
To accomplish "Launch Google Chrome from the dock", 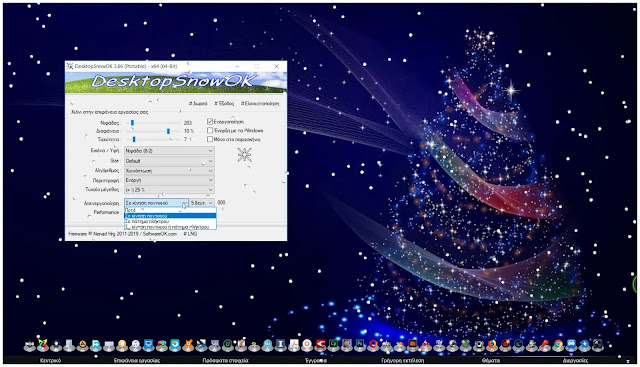I will click(x=558, y=344).
